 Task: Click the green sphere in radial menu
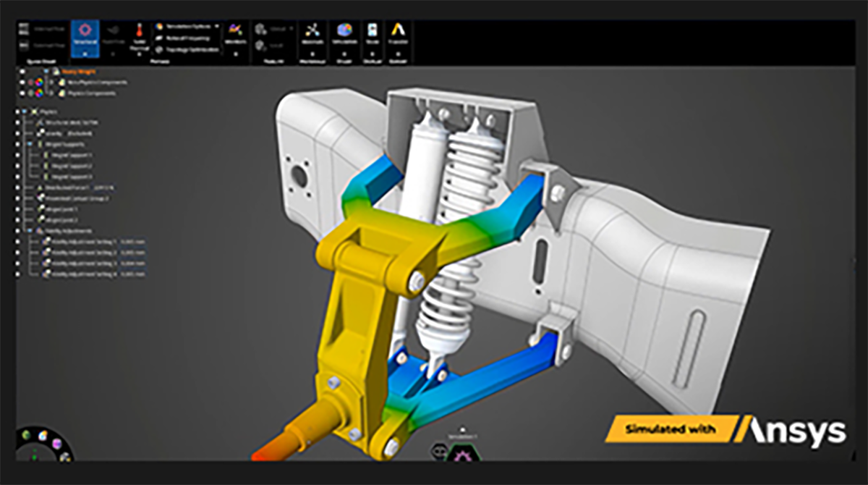pyautogui.click(x=27, y=434)
